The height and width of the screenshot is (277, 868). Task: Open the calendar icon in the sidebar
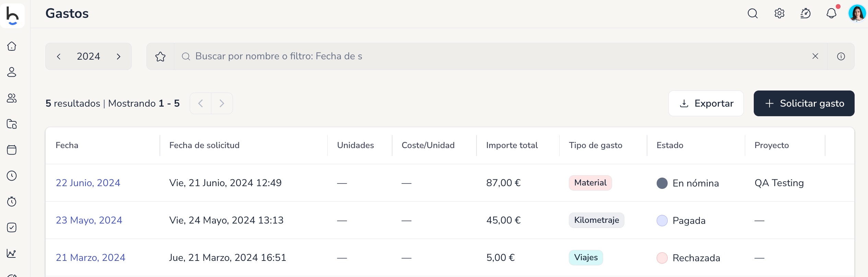click(12, 150)
